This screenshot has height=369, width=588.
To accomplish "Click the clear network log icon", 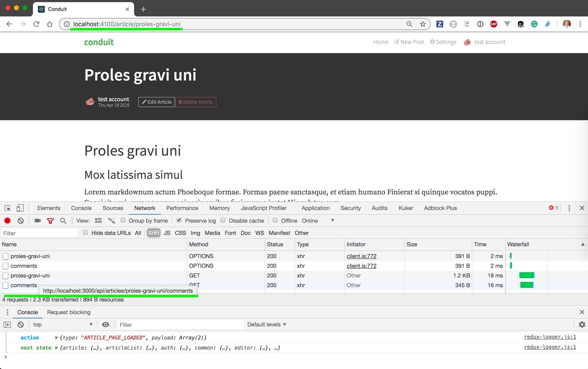I will [x=21, y=221].
